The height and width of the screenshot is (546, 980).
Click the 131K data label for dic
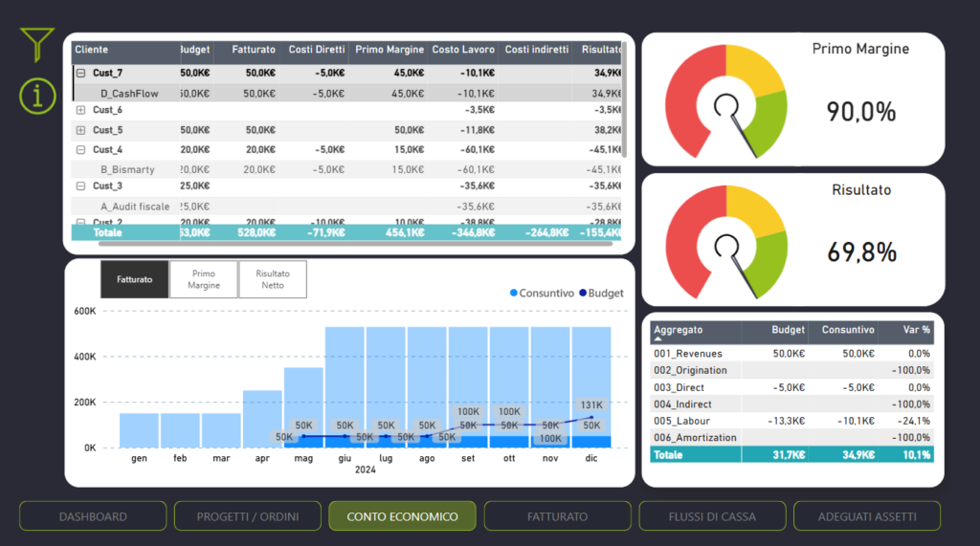click(x=591, y=404)
